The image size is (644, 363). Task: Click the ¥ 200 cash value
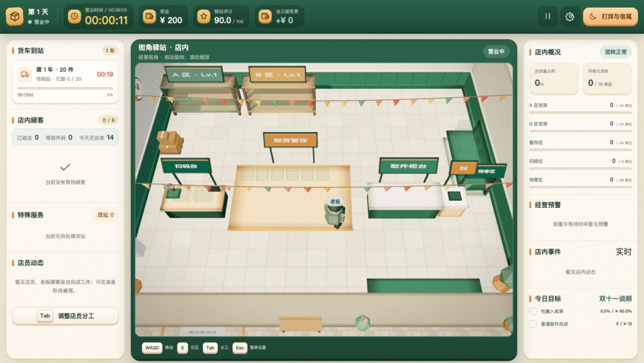[171, 20]
